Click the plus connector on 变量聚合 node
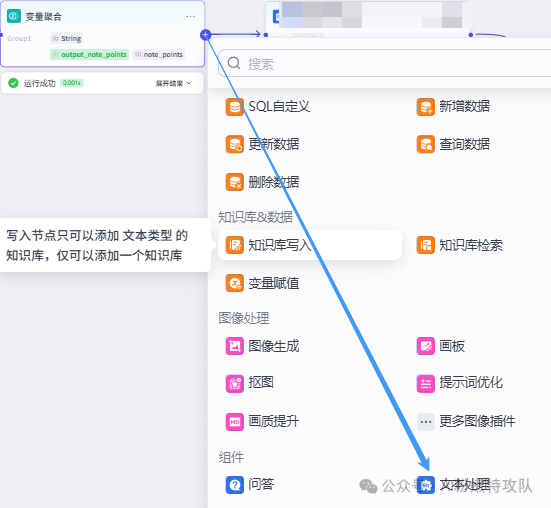 206,35
